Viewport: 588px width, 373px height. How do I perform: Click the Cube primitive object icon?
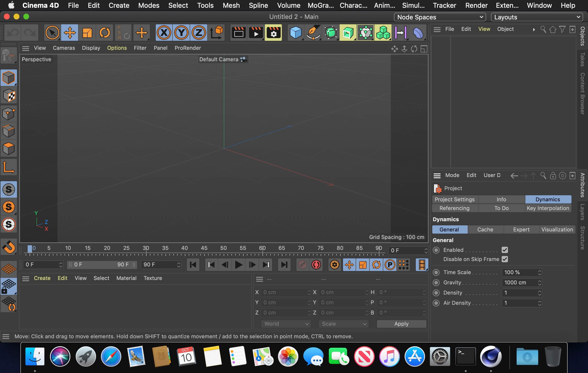(x=295, y=33)
